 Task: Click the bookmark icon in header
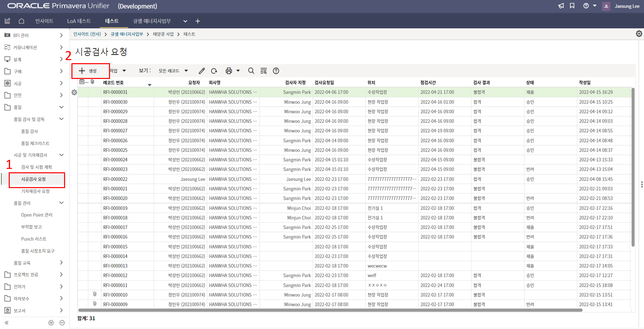pyautogui.click(x=572, y=6)
